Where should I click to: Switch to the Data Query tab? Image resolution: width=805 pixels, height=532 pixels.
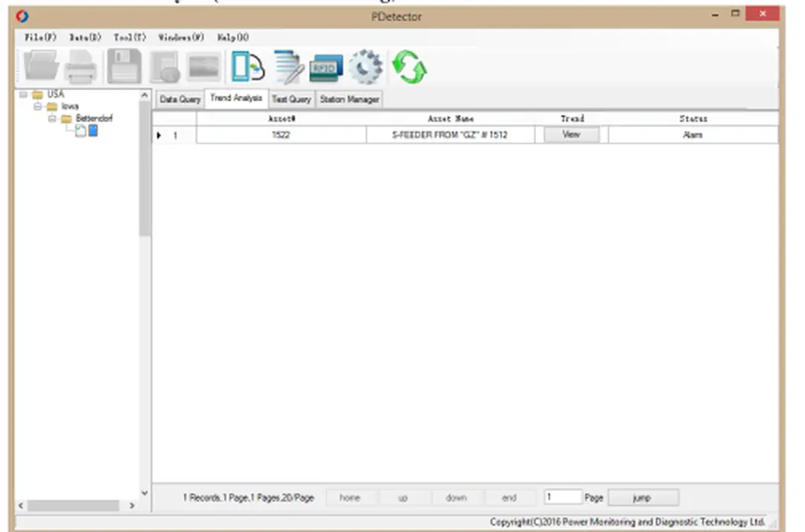pos(180,99)
